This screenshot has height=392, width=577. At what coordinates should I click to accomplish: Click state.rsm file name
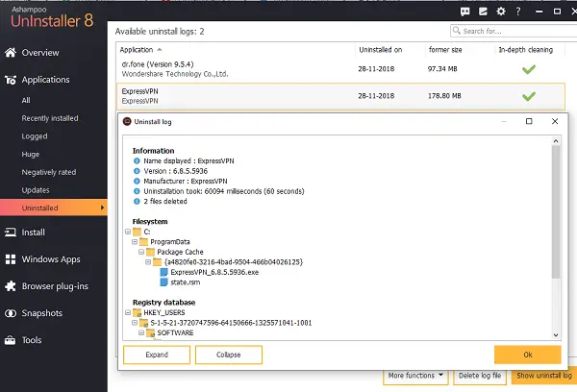tap(186, 282)
